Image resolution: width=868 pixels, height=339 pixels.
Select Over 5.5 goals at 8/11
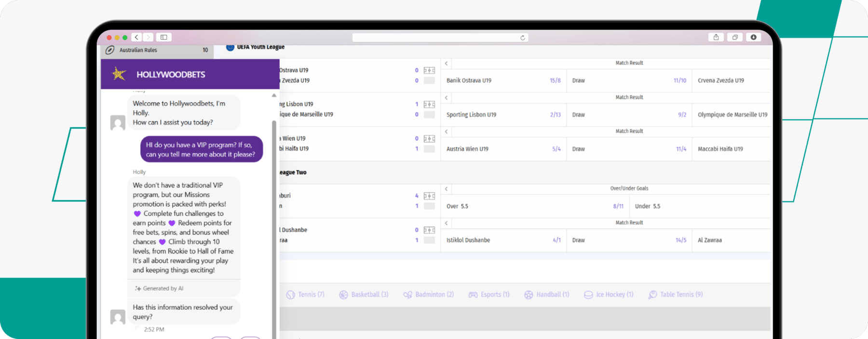point(534,206)
